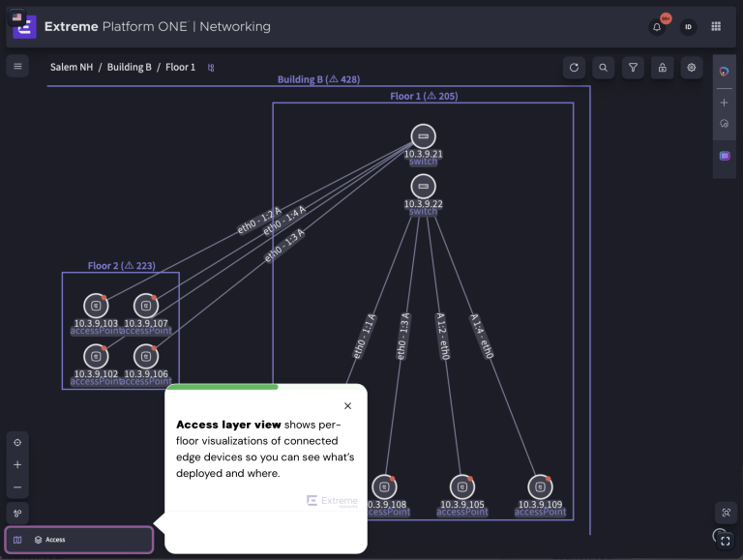Open the hamburger navigation menu
The height and width of the screenshot is (560, 743).
[x=17, y=67]
